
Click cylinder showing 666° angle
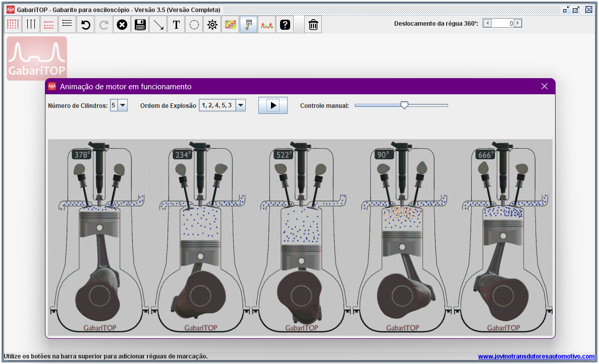(x=503, y=237)
